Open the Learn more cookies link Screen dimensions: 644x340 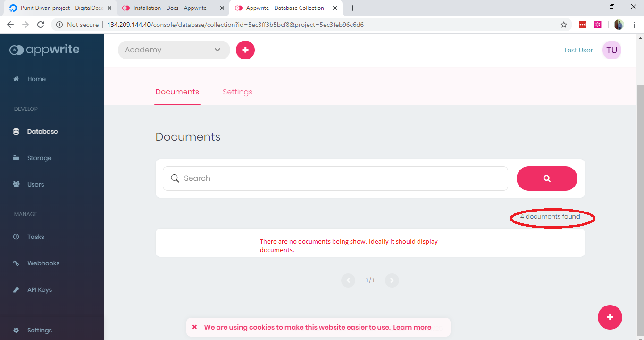411,327
